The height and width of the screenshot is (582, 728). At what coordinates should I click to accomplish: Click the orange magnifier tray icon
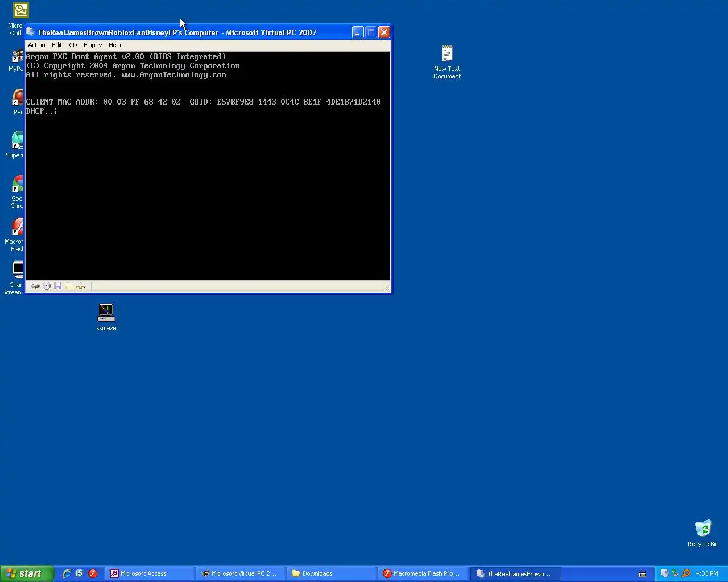[x=686, y=573]
